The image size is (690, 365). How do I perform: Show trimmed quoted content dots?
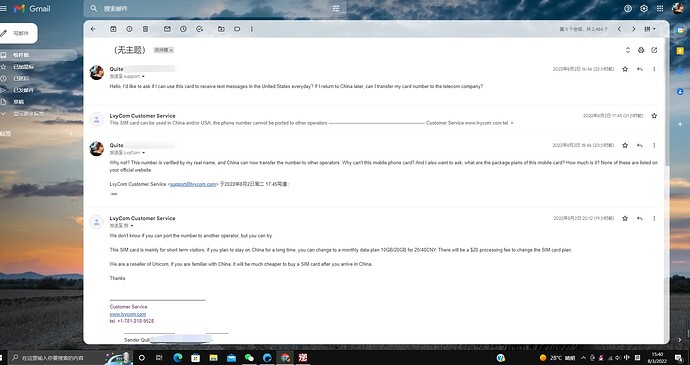click(114, 194)
